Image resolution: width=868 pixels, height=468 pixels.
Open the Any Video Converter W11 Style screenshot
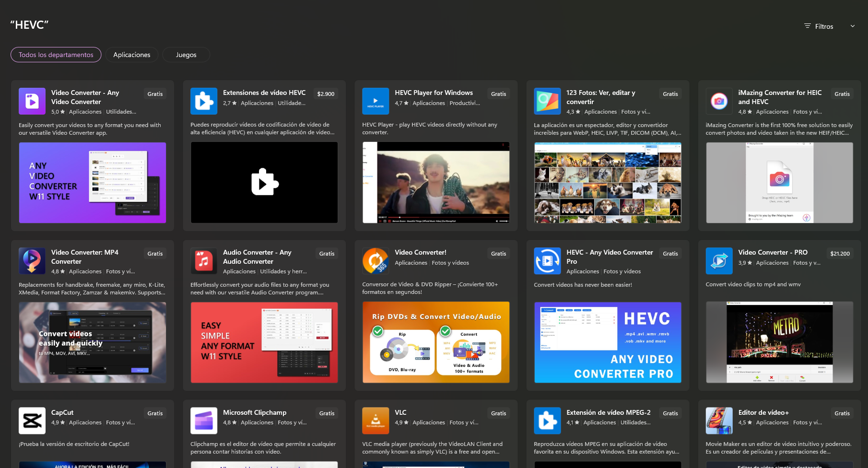(93, 183)
